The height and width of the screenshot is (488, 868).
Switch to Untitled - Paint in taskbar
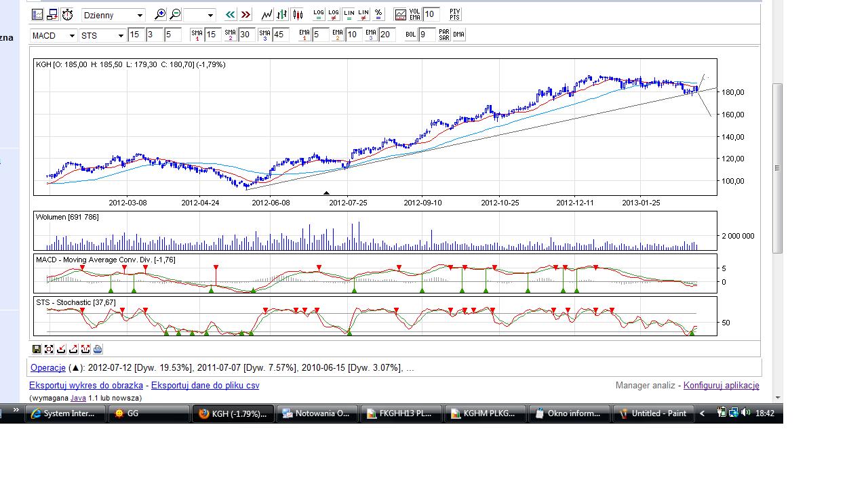pyautogui.click(x=652, y=413)
